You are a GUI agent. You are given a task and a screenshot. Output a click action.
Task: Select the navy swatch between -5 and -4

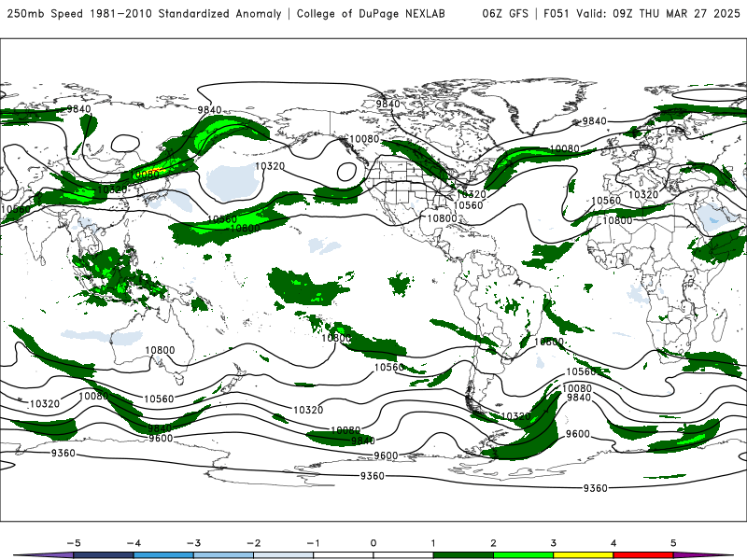coord(104,555)
